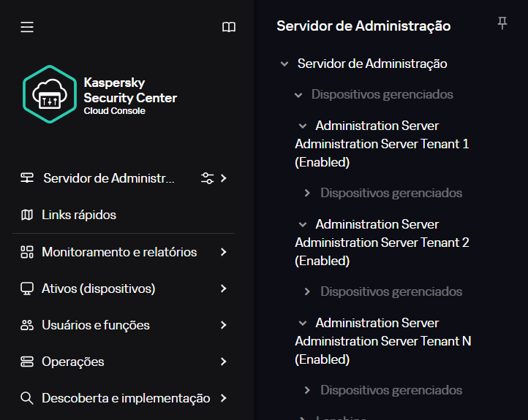
Task: Open the Monitoramento e relatórios menu
Action: (119, 252)
